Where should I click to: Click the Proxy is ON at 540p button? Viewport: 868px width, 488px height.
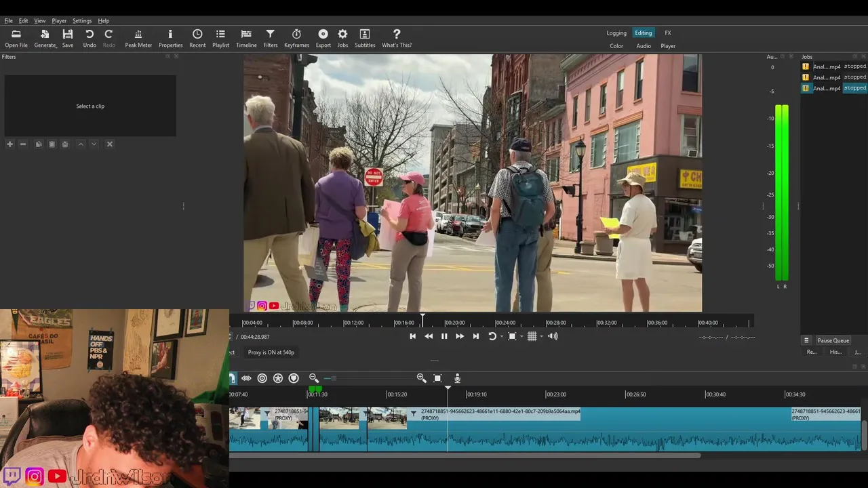[271, 352]
